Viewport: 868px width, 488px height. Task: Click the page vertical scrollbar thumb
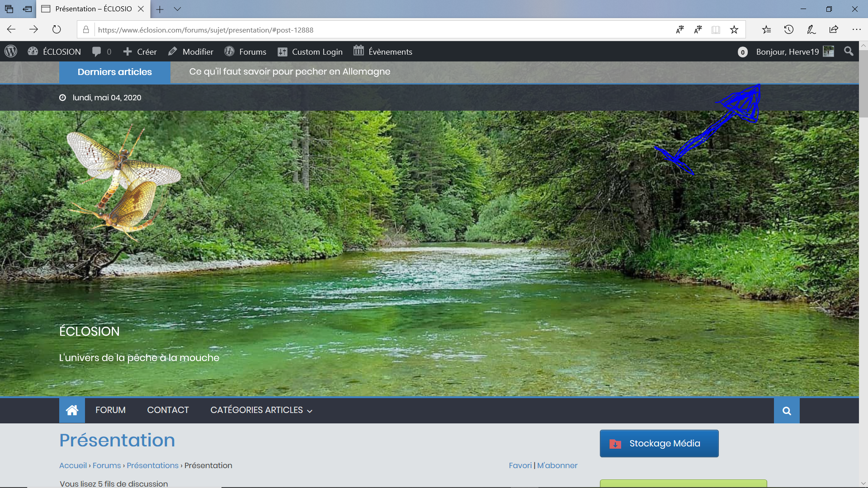point(863,84)
